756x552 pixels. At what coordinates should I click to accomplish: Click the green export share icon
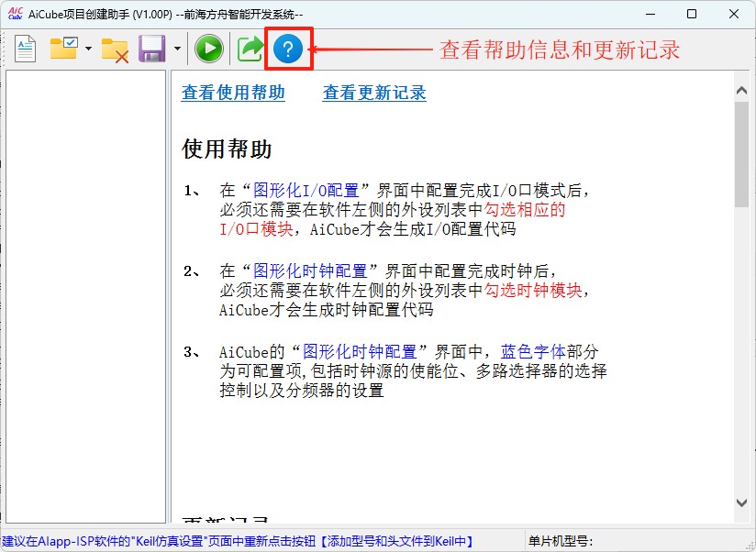(x=250, y=49)
